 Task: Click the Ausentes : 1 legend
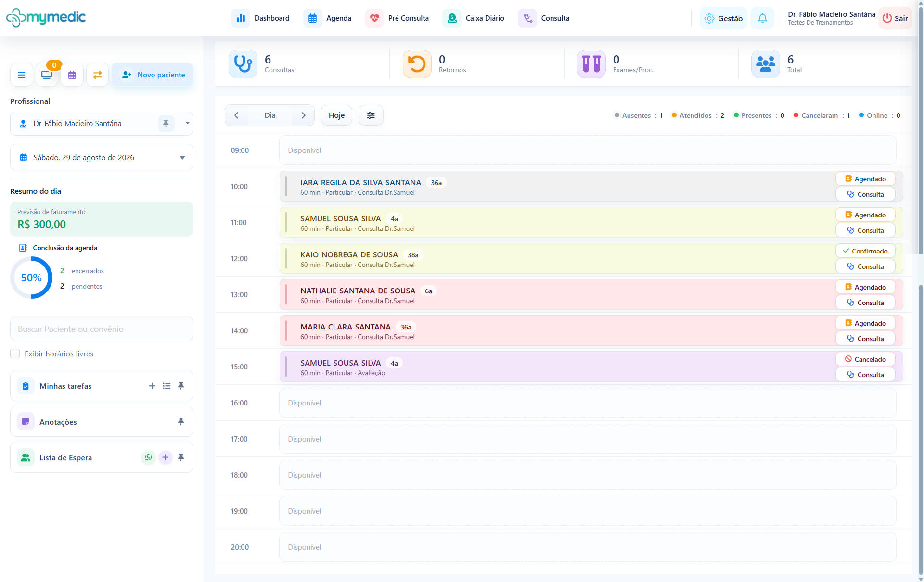point(639,115)
